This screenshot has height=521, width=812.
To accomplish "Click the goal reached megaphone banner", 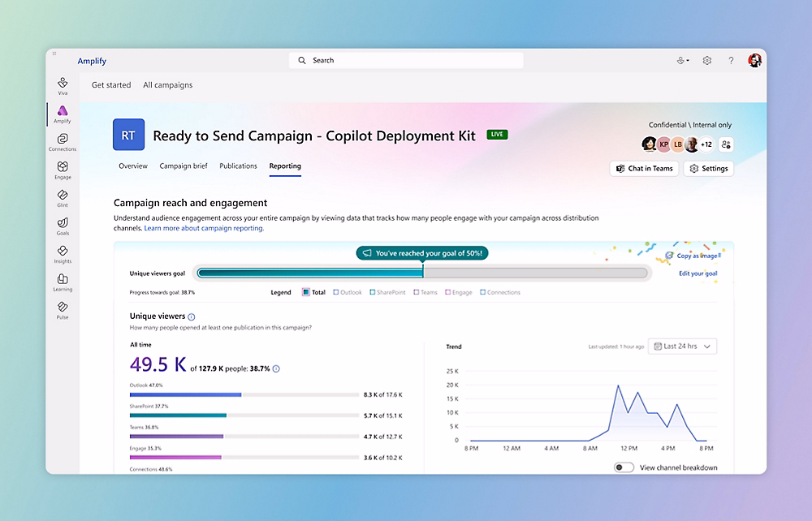I will (422, 253).
